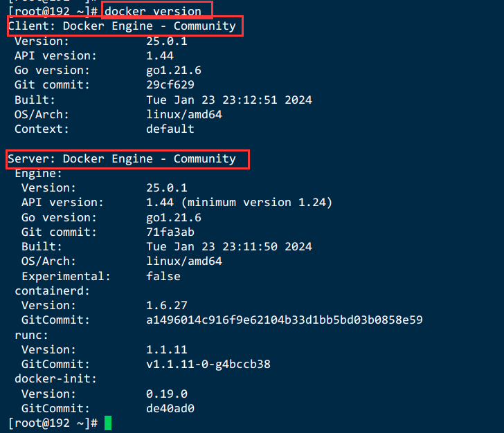Click the final '[root@192 ~]#' prompt
Viewport: 504px width, 433px height.
[53, 423]
